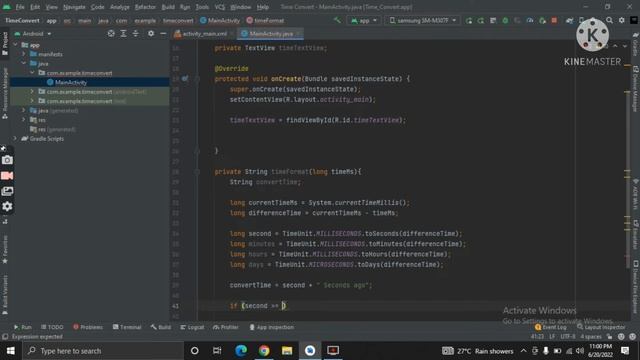Click the weather widget showing Rain showers
This screenshot has width=640, height=360.
(x=478, y=351)
